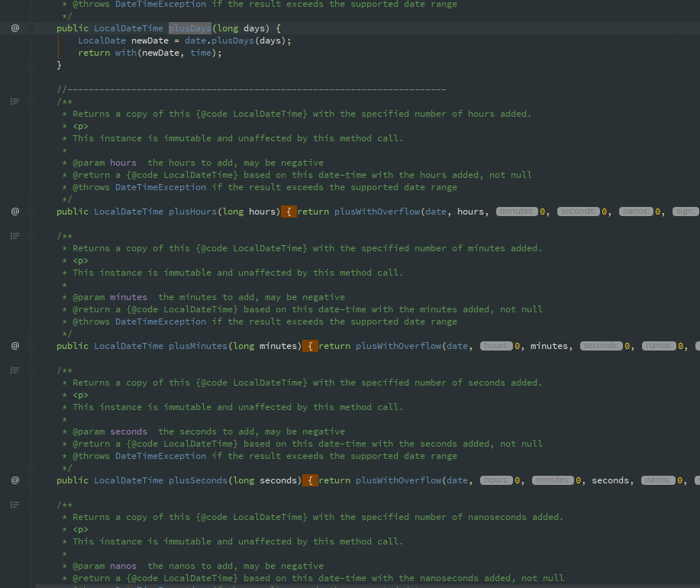Click plusWithOverflow call in plusMinutes line
The image size is (700, 588).
(x=398, y=346)
